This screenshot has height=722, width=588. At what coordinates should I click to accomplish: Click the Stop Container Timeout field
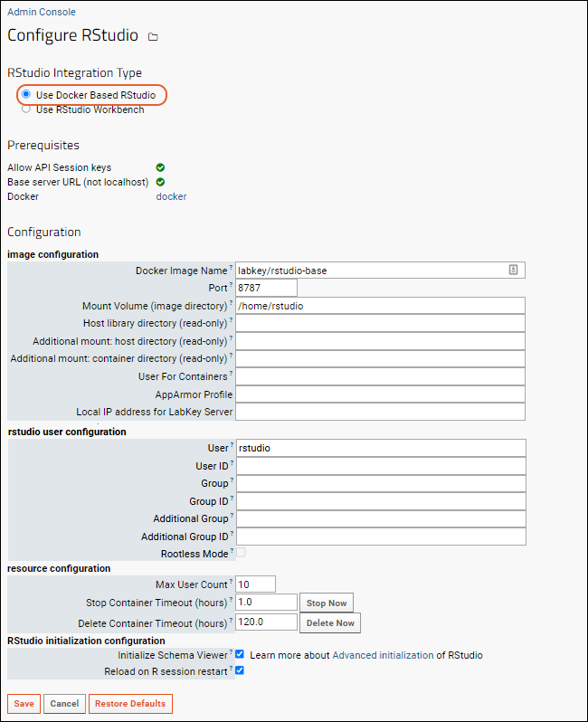[x=266, y=603]
